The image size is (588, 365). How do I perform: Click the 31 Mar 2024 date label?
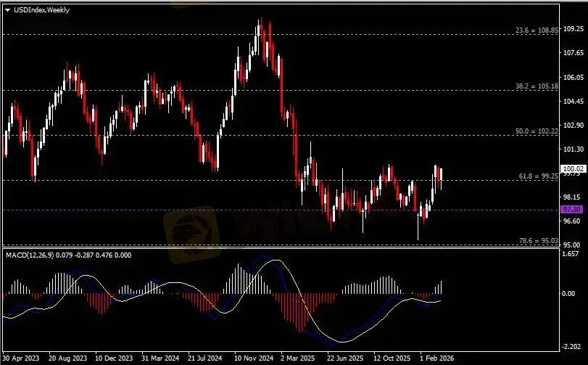click(x=160, y=358)
